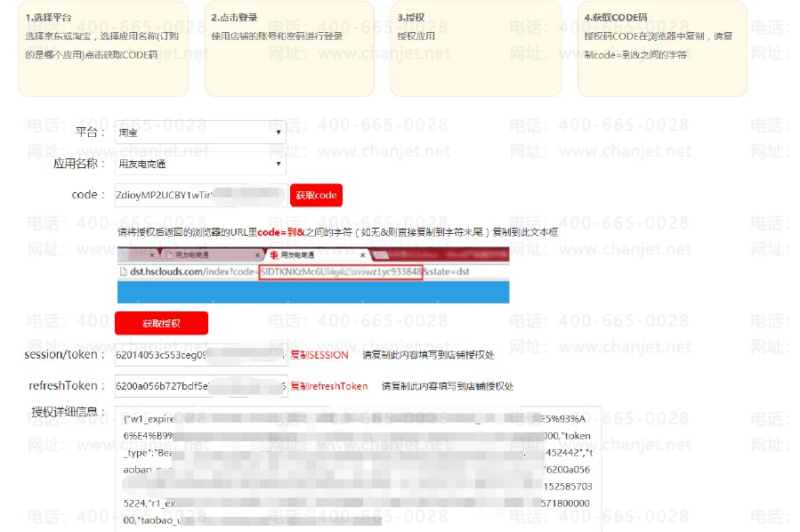Screen dimensions: 800x532
Task: Click the code： field label
Action: point(88,195)
